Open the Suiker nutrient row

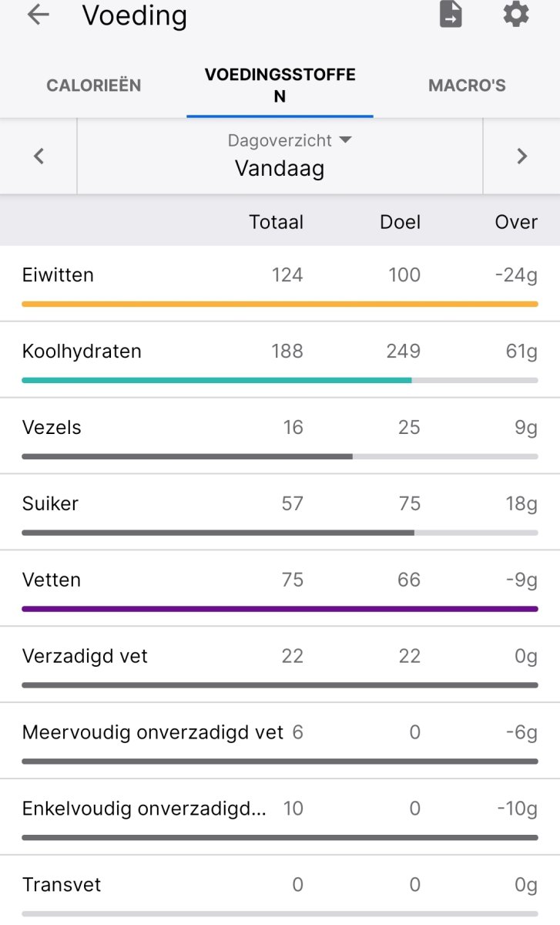click(x=51, y=504)
